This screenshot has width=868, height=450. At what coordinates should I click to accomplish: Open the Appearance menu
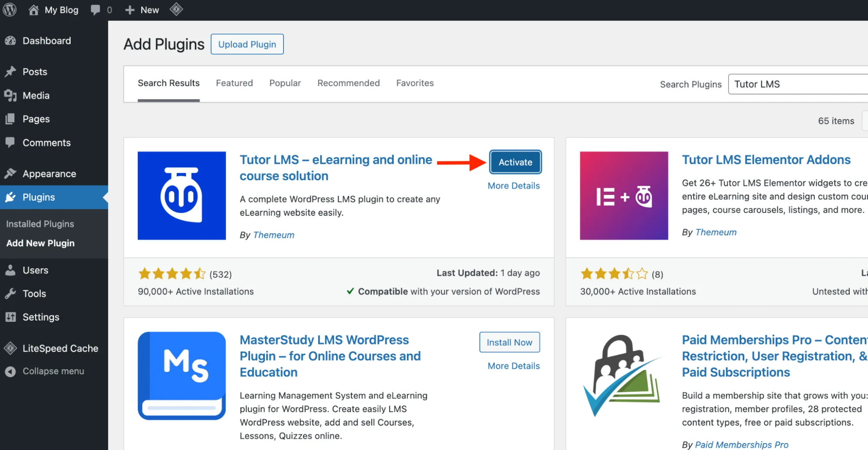49,174
